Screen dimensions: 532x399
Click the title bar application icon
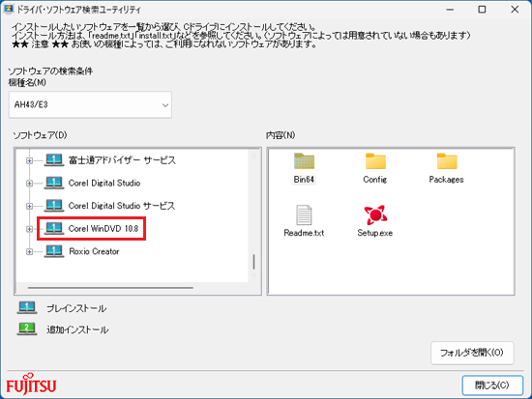9,9
